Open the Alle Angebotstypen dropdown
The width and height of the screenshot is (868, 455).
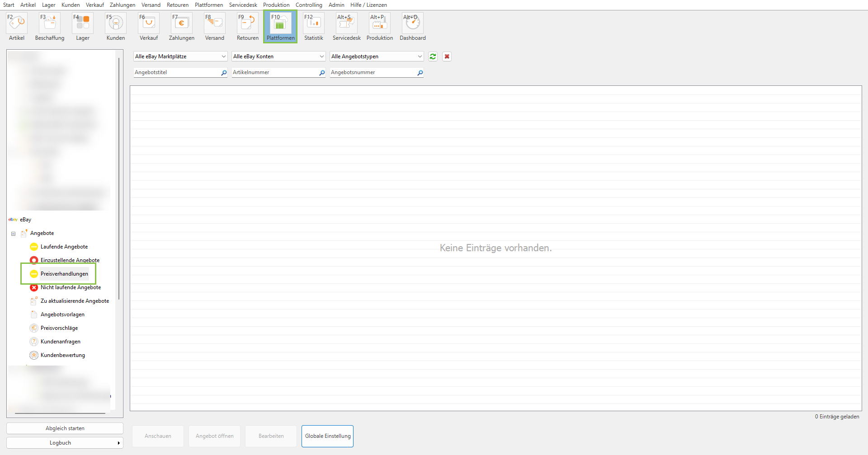[376, 56]
